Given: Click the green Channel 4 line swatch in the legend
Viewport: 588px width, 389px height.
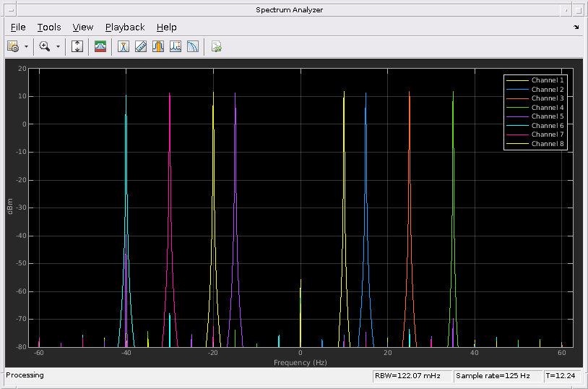Looking at the screenshot, I should [x=516, y=108].
